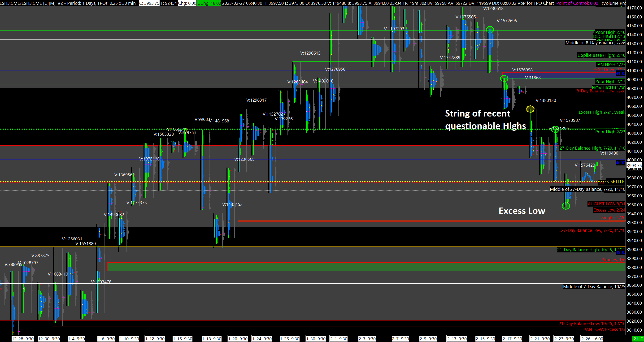The height and width of the screenshot is (342, 644).
Task: Click the blue 4000 price tag
Action: click(x=620, y=163)
